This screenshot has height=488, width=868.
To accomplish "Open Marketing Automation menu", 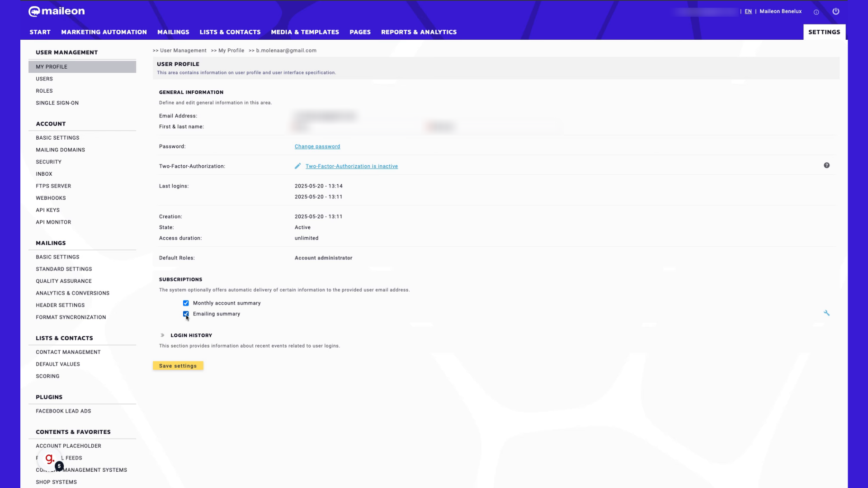I will click(x=104, y=32).
